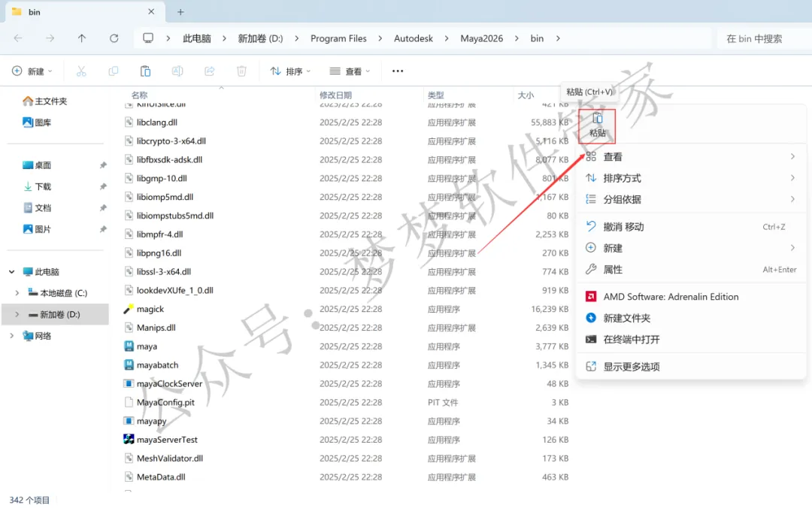Select the mayapy application file
The height and width of the screenshot is (508, 812).
151,421
